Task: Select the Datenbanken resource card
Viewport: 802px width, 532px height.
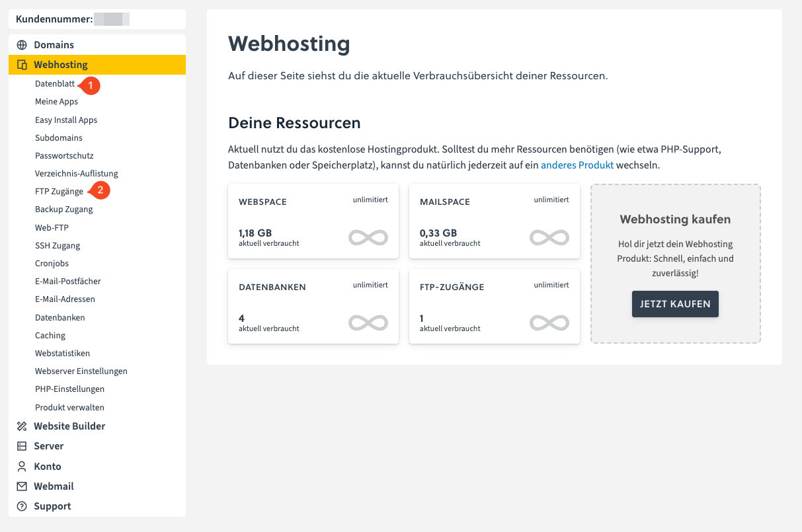Action: [x=313, y=306]
